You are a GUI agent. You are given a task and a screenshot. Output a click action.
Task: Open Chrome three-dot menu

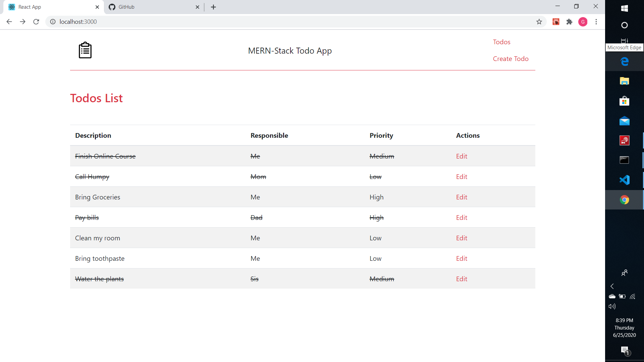pos(596,22)
